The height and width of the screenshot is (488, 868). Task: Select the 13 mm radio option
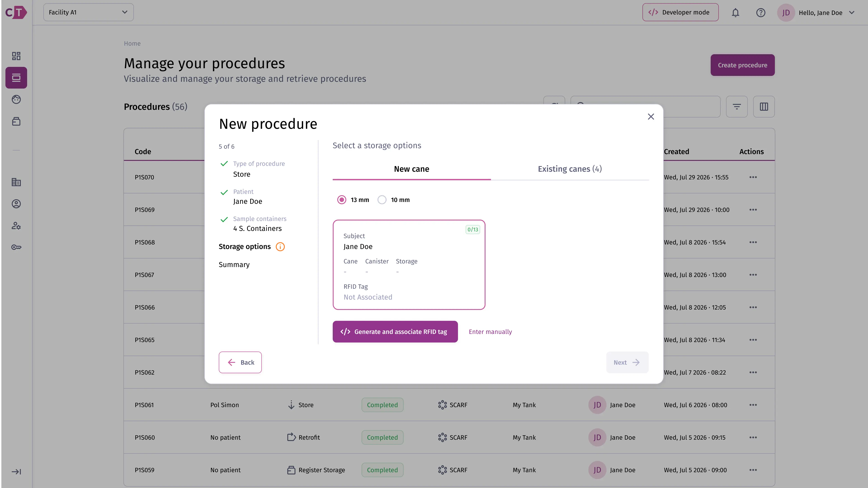pyautogui.click(x=342, y=200)
